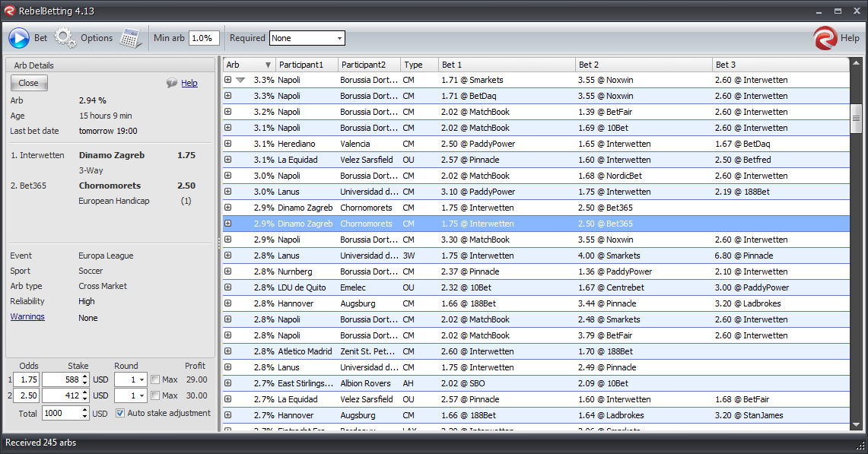Toggle the Max checkbox for bet 2

coord(155,396)
